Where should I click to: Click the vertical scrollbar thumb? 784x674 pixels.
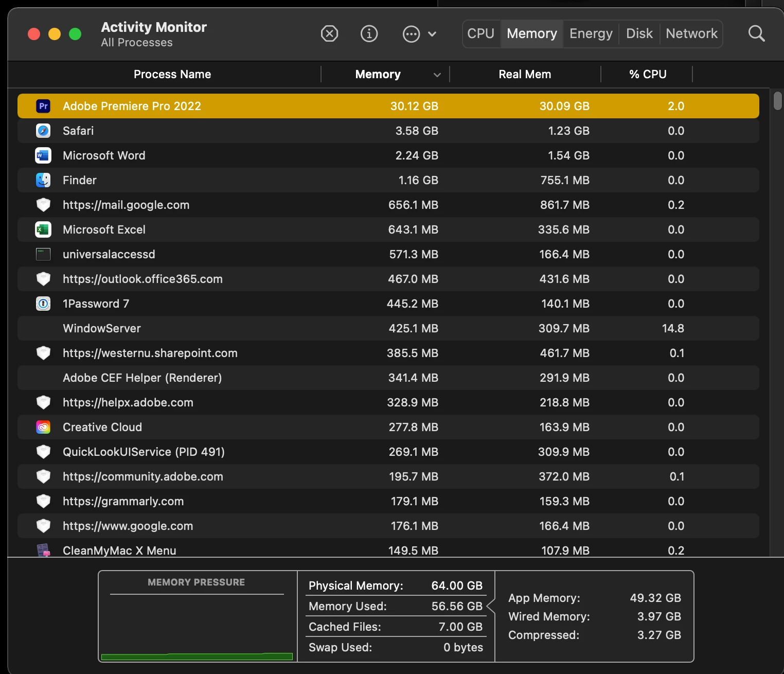tap(777, 100)
